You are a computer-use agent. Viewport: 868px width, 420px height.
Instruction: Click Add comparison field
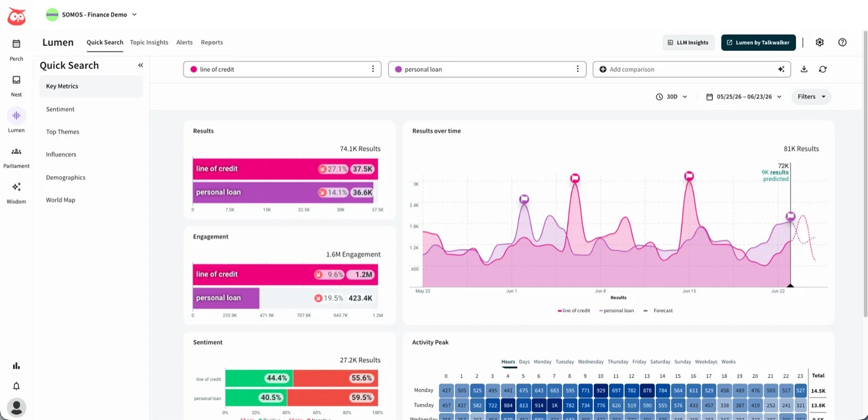click(x=691, y=69)
